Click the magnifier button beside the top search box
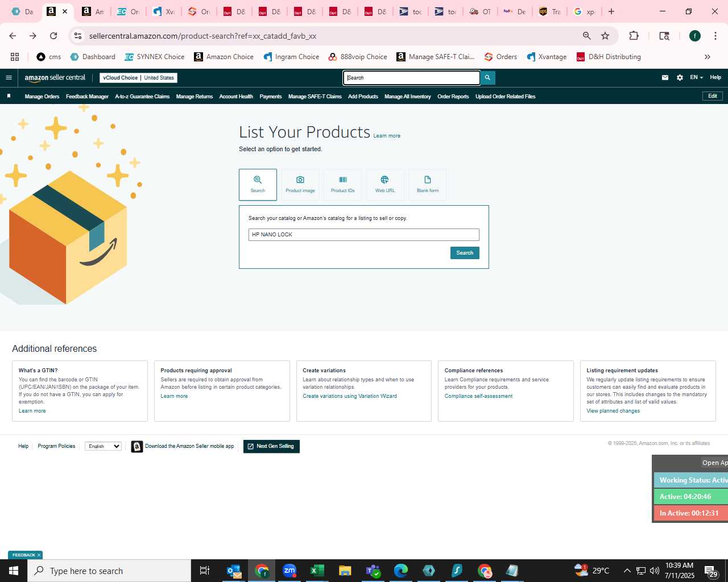This screenshot has height=582, width=728. [x=487, y=78]
